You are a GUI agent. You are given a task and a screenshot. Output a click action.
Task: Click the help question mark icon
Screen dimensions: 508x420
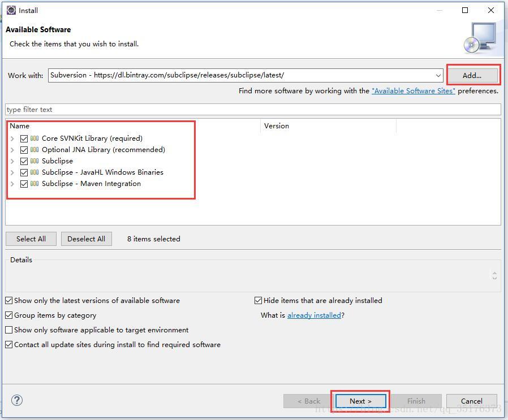[x=17, y=400]
